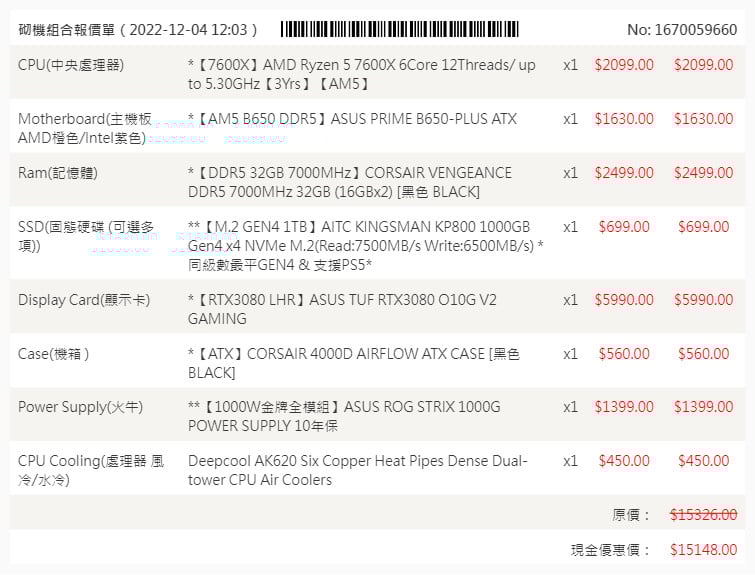755x575 pixels.
Task: Click the Display Card category label
Action: tap(84, 300)
